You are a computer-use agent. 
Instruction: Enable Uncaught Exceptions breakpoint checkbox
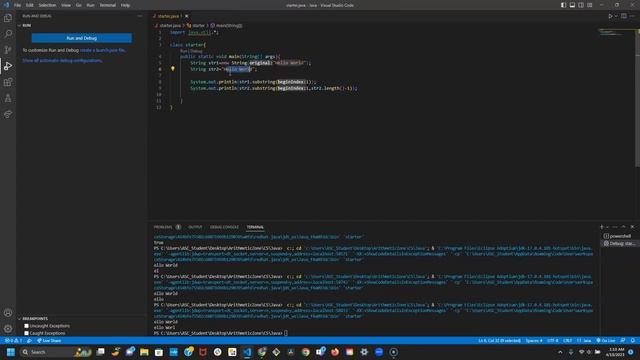[27, 326]
